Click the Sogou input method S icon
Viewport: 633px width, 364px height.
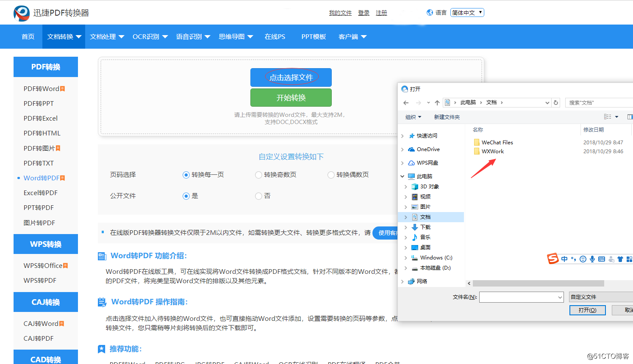(553, 258)
